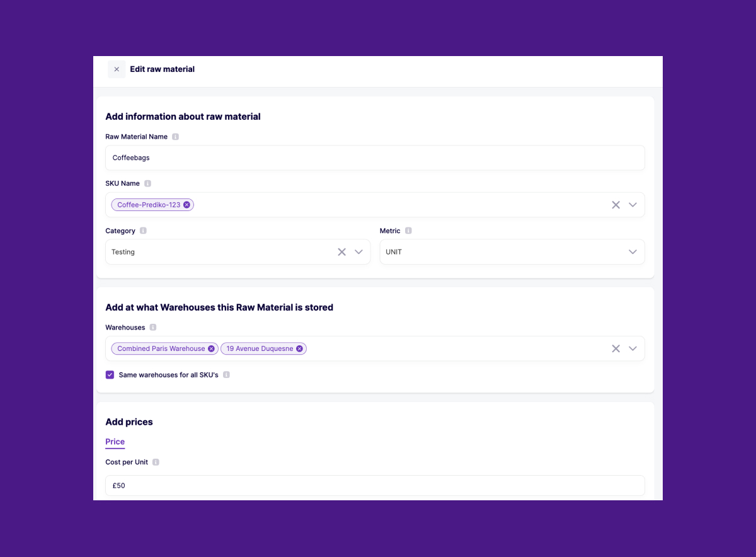Switch to the Price tab
Viewport: 756px width, 557px height.
pyautogui.click(x=115, y=442)
